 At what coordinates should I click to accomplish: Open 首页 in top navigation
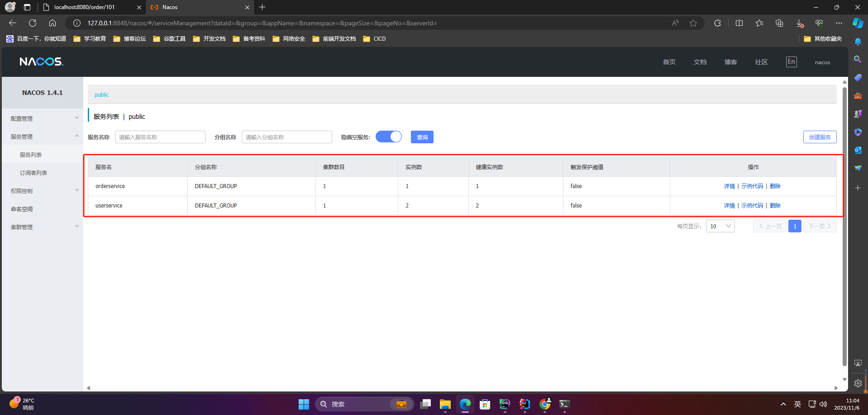(x=669, y=62)
